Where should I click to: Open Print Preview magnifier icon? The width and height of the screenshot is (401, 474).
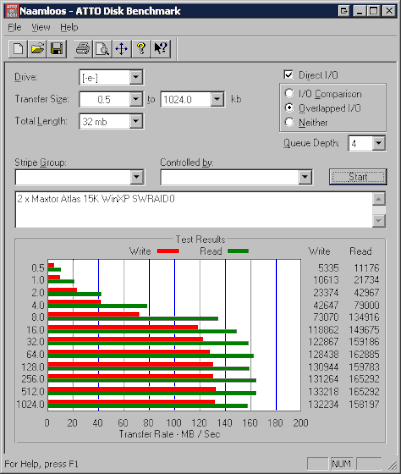[x=102, y=49]
